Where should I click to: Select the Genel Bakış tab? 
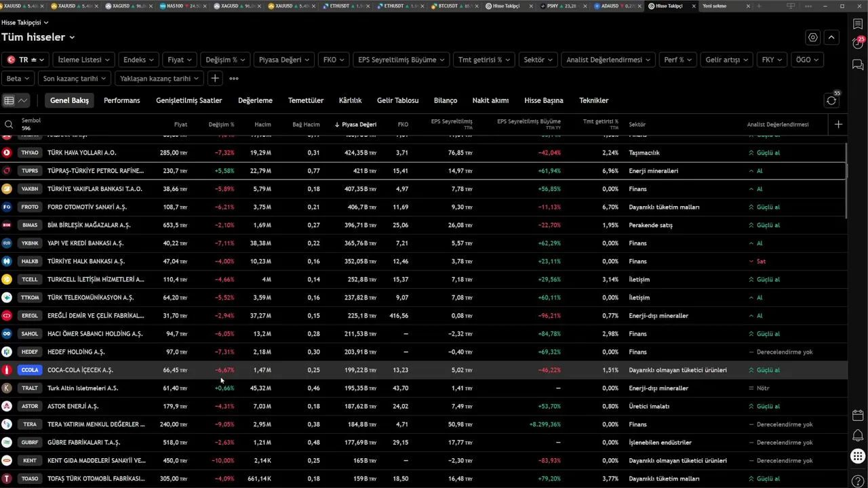click(69, 100)
